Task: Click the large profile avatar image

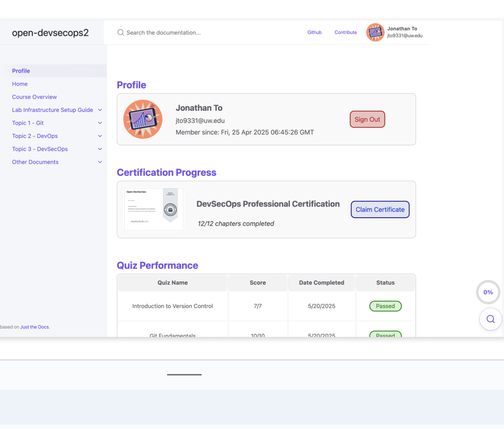Action: coord(143,119)
